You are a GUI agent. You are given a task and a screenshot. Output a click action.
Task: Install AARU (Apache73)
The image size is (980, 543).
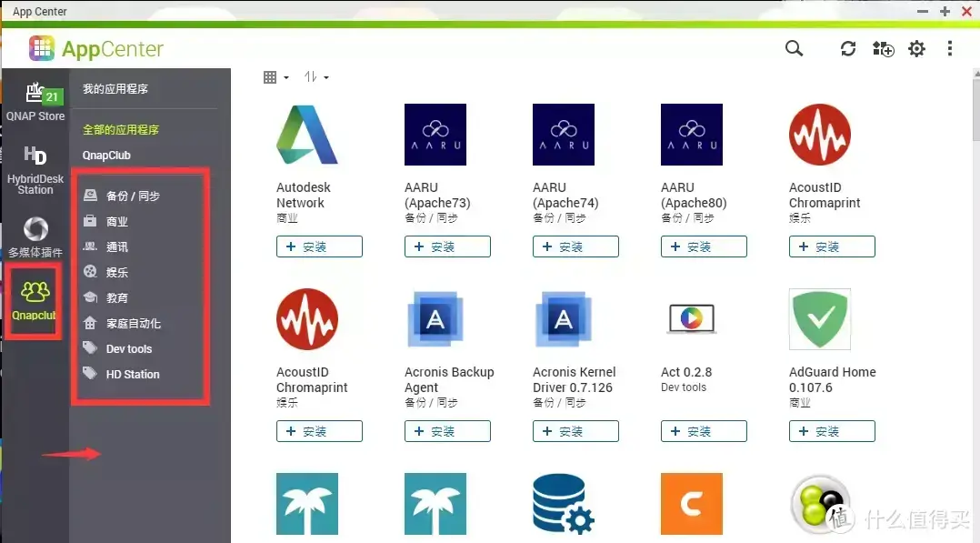447,246
